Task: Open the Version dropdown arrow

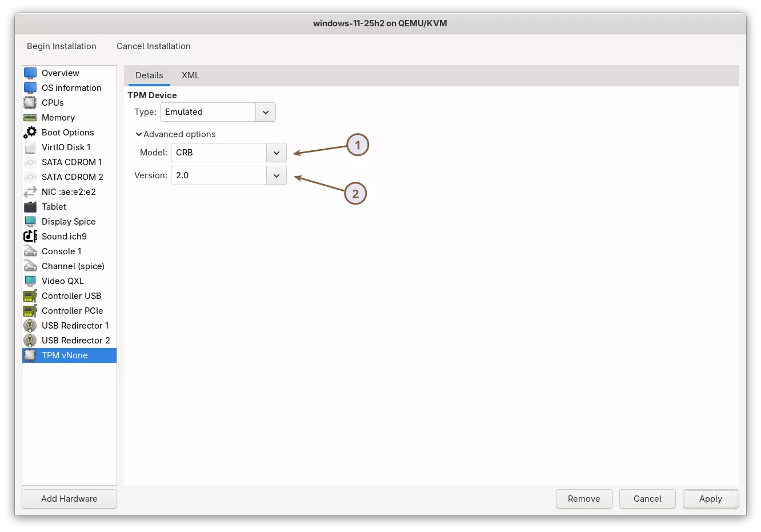Action: 277,175
